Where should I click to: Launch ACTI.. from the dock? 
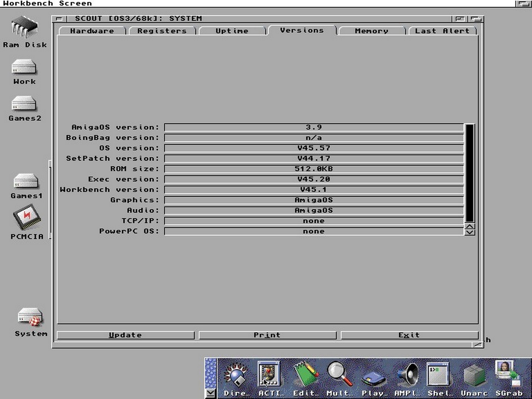270,379
